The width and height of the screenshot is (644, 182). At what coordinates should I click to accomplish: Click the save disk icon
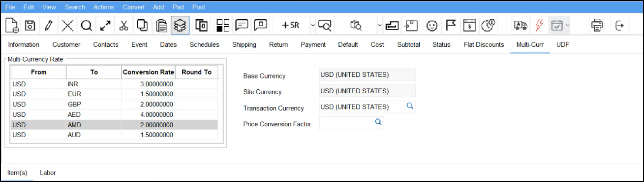[x=30, y=25]
